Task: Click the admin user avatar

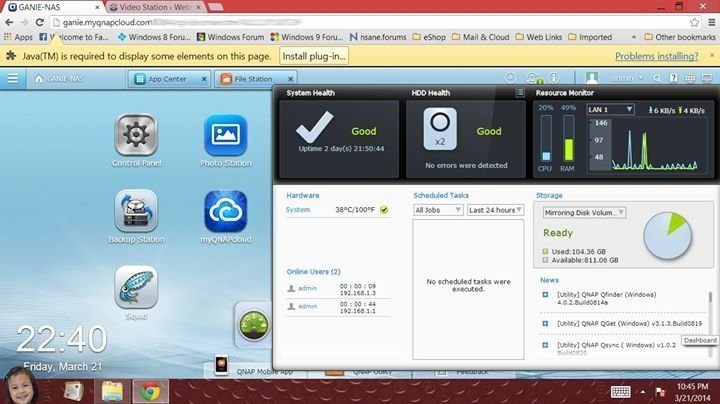Action: 592,79
